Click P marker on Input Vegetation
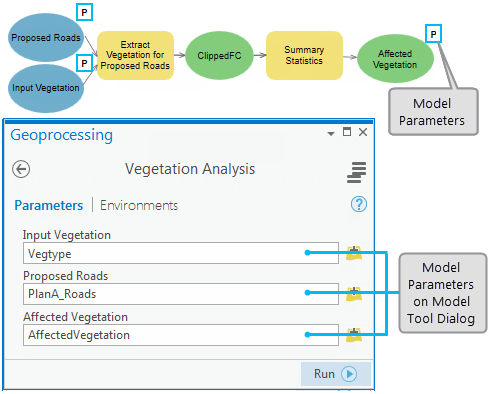The height and width of the screenshot is (394, 495). tap(84, 63)
